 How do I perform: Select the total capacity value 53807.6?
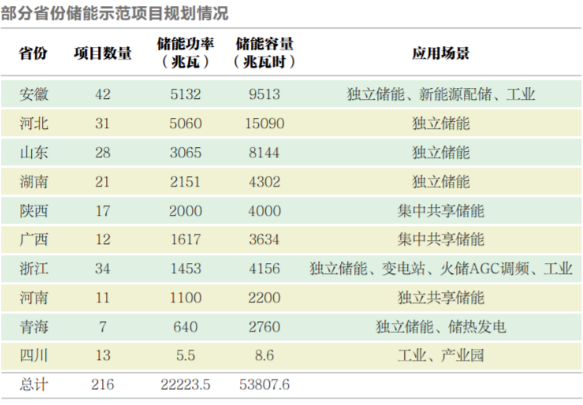[x=264, y=385]
